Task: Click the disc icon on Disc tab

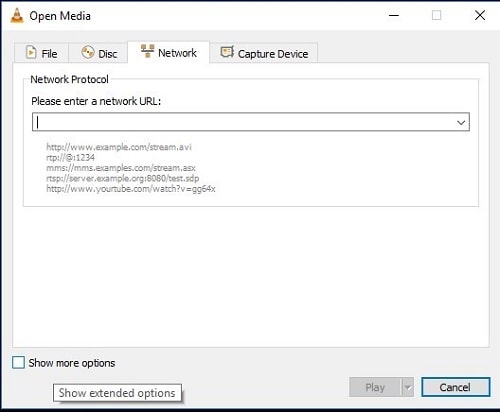Action: click(88, 52)
